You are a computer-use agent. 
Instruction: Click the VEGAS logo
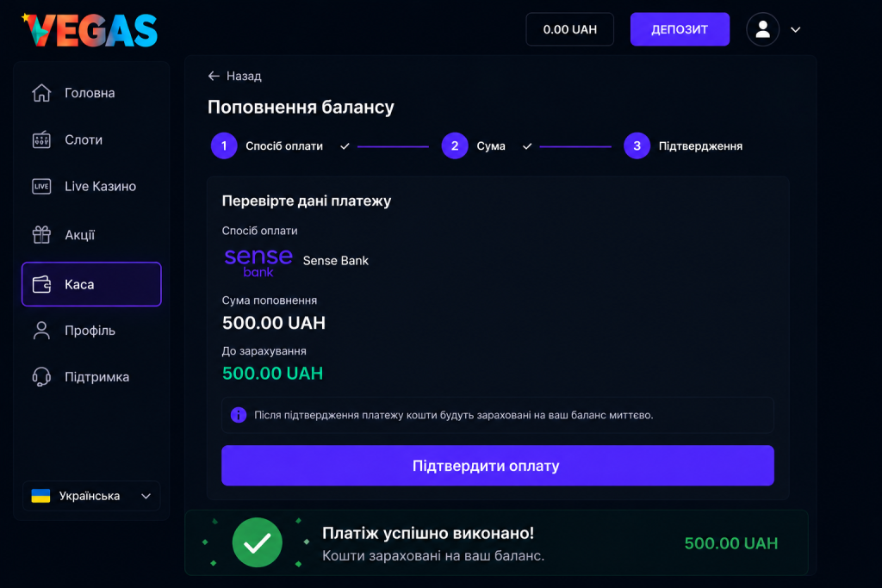(90, 30)
